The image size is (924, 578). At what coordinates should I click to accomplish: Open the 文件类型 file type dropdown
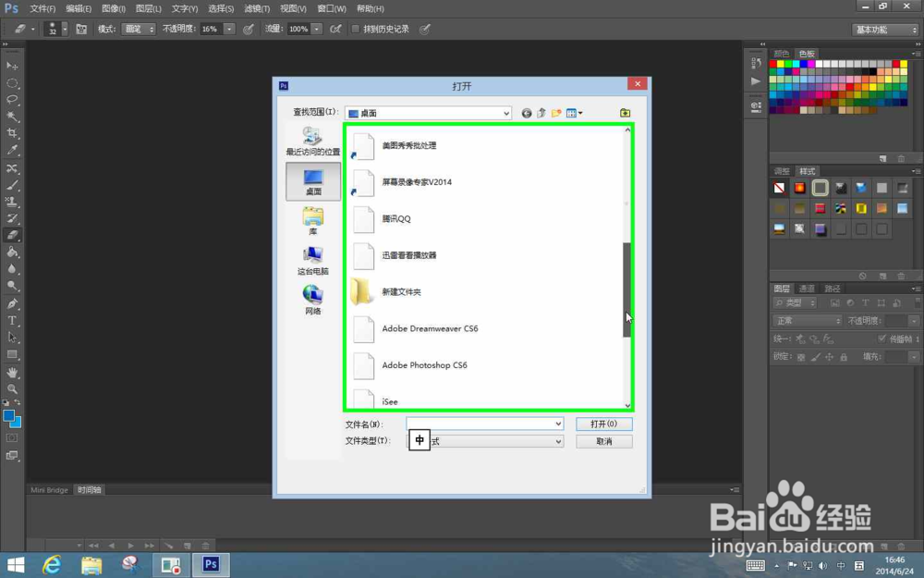tap(558, 440)
